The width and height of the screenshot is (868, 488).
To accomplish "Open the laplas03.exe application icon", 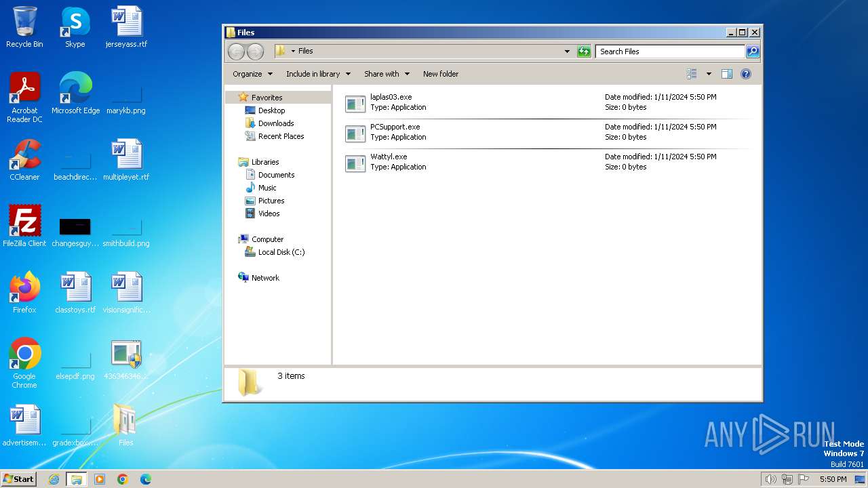I will pos(355,103).
